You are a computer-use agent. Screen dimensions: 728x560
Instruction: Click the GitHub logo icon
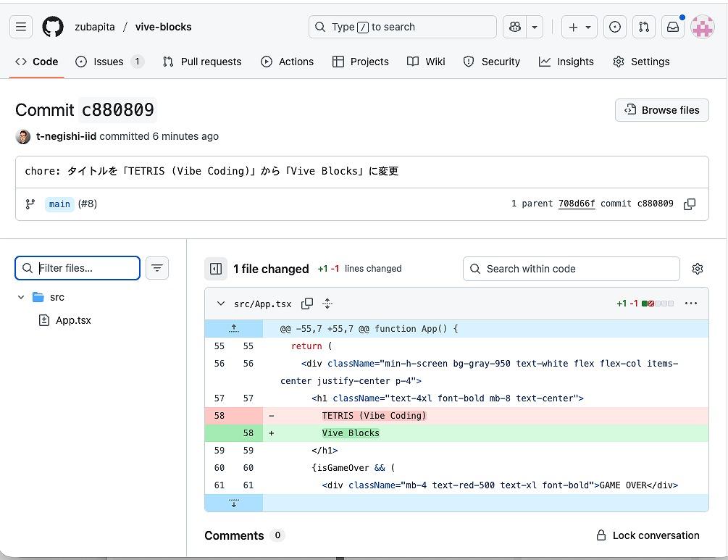53,27
